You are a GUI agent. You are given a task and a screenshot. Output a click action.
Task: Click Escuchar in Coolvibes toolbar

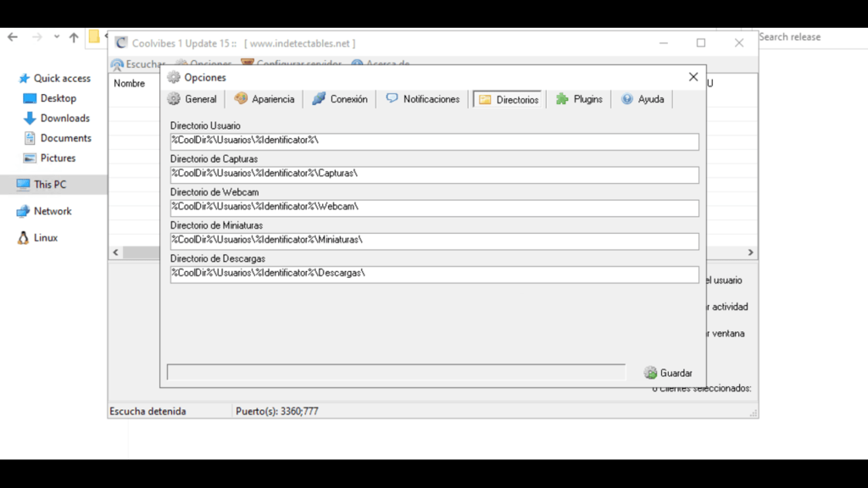[138, 64]
